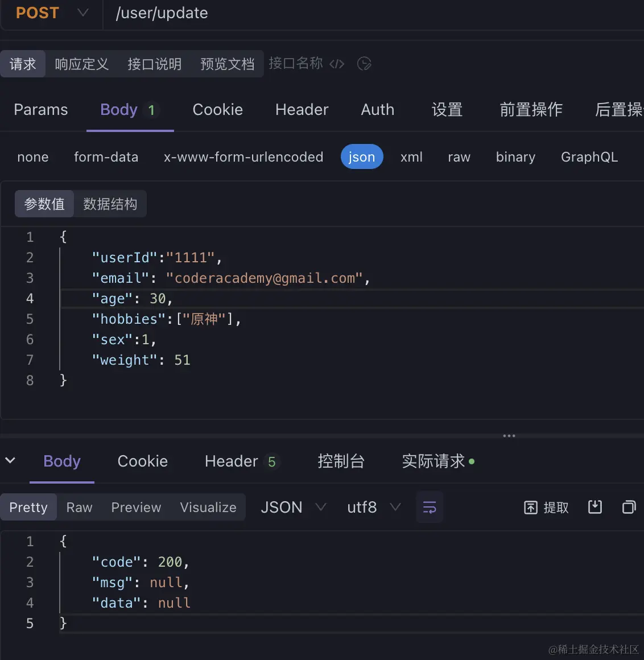Click the "msg": null response line
The height and width of the screenshot is (660, 644).
141,583
